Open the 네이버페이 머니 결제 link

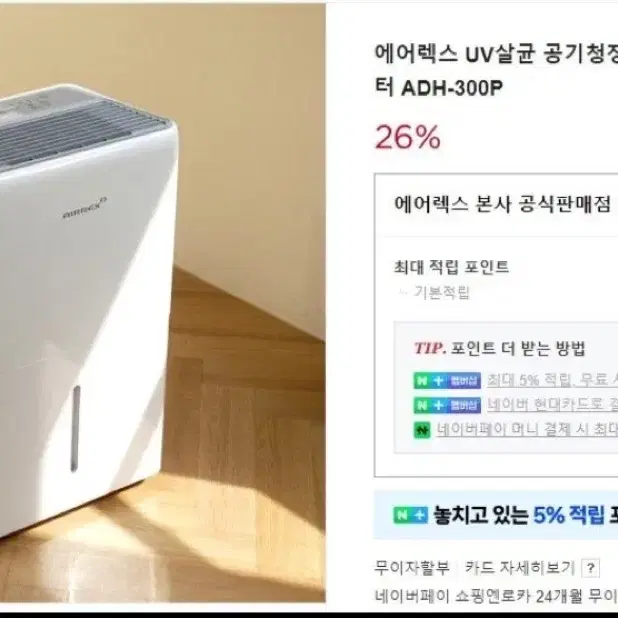pos(527,429)
